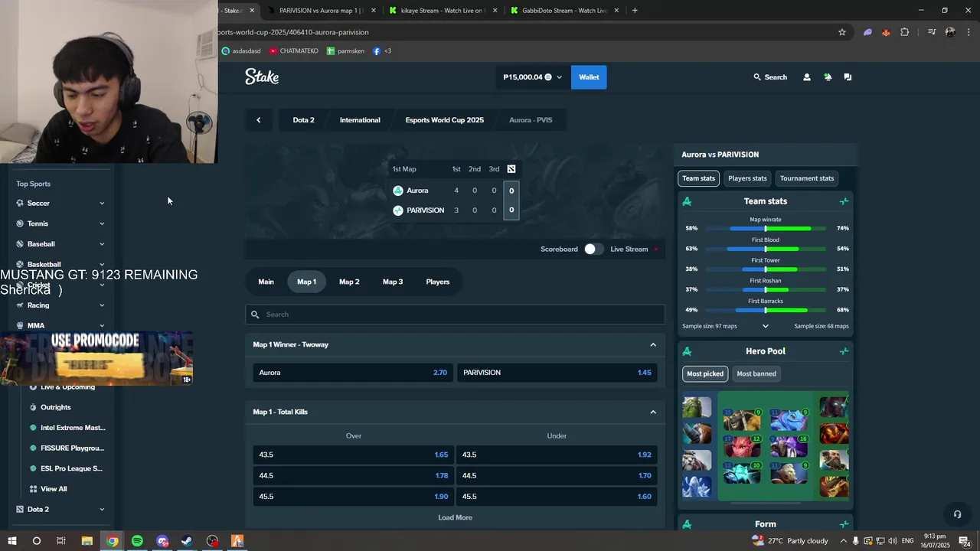This screenshot has height=551, width=980.
Task: Switch to the Main markets tab
Action: point(266,282)
